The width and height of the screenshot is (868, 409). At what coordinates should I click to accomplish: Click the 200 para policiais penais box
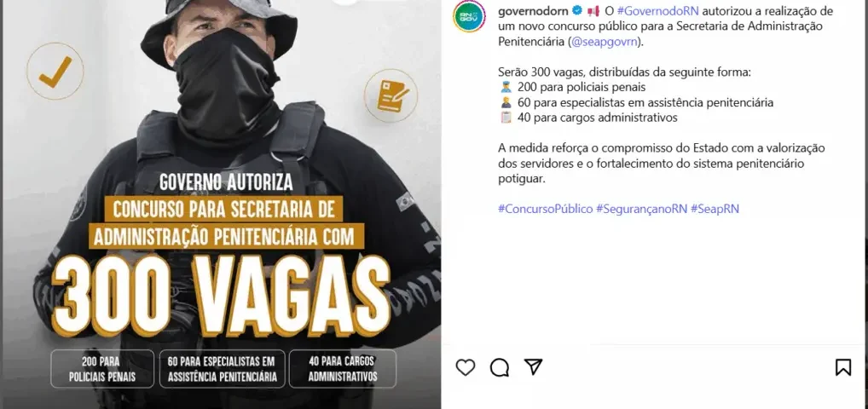[x=102, y=369]
